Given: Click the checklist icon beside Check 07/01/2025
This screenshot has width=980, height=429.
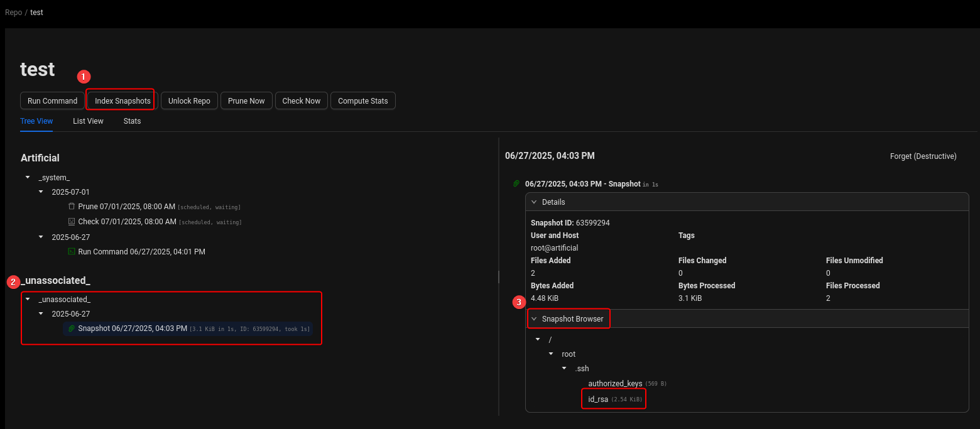Looking at the screenshot, I should [72, 222].
